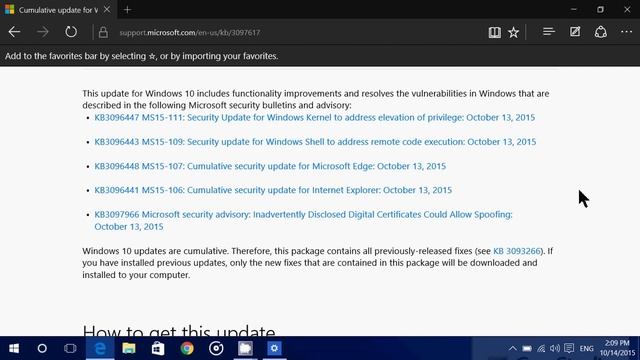Make a Web Note pen icon

click(x=575, y=32)
